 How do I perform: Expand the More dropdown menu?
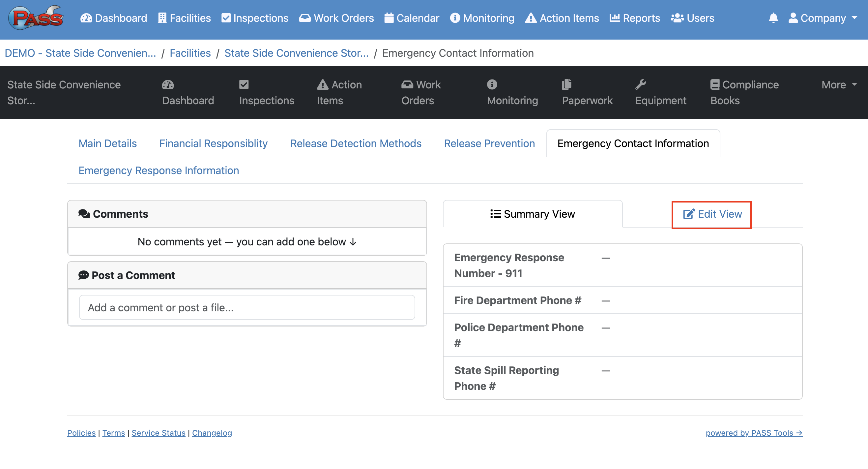839,85
